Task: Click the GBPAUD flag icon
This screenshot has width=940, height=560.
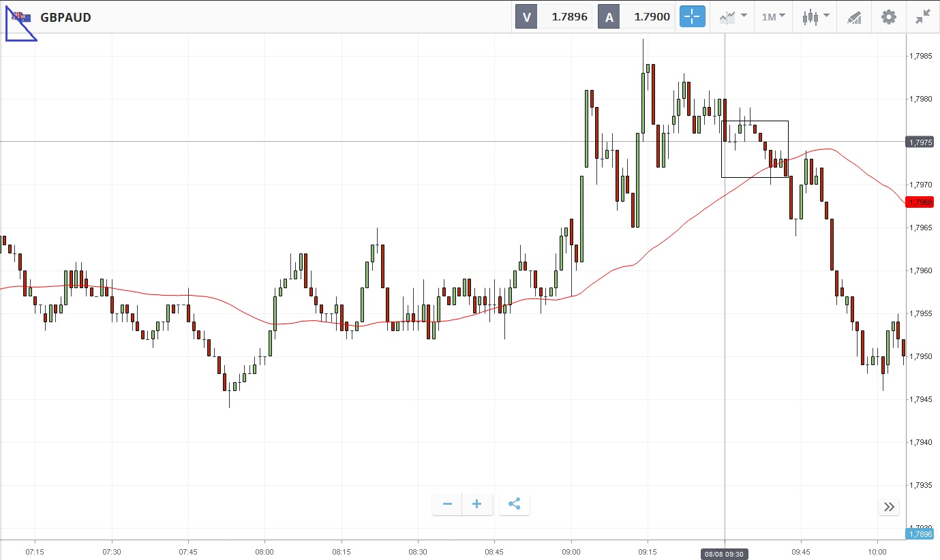Action: pyautogui.click(x=20, y=18)
